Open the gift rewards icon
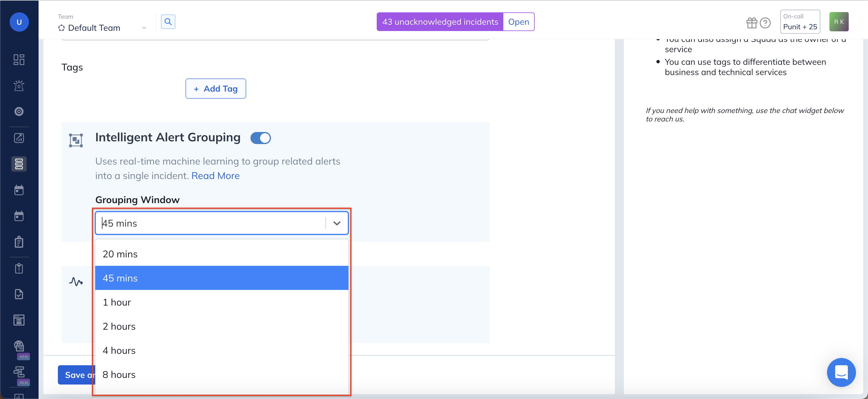This screenshot has width=868, height=399. (x=751, y=23)
